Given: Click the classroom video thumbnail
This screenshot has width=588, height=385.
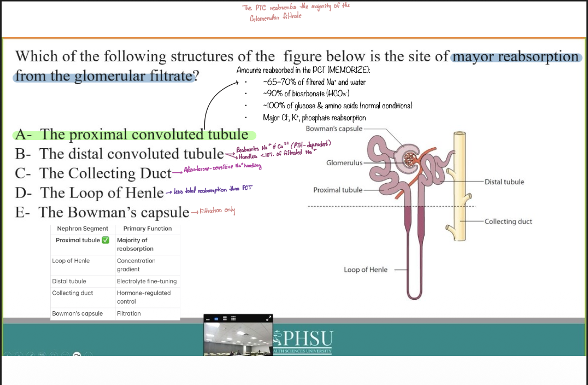Looking at the screenshot, I should click(238, 339).
